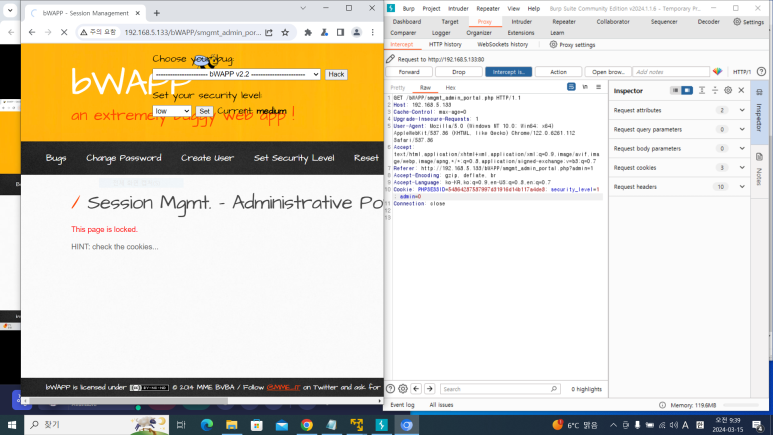Screen dimensions: 773x435
Task: Open the Chrome three-dot menu
Action: (373, 33)
